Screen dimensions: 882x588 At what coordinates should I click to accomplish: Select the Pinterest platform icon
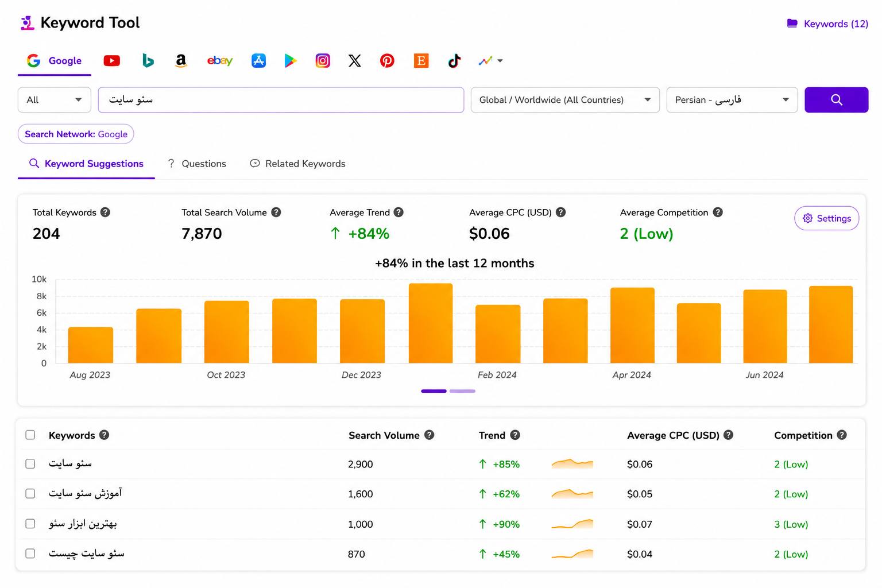387,60
